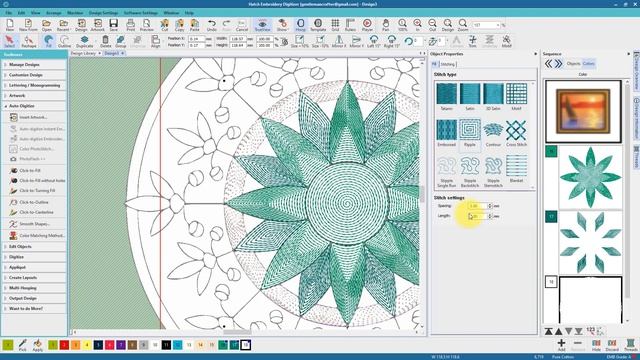Pick the red color swatch 2
The image size is (640, 360).
point(64,345)
